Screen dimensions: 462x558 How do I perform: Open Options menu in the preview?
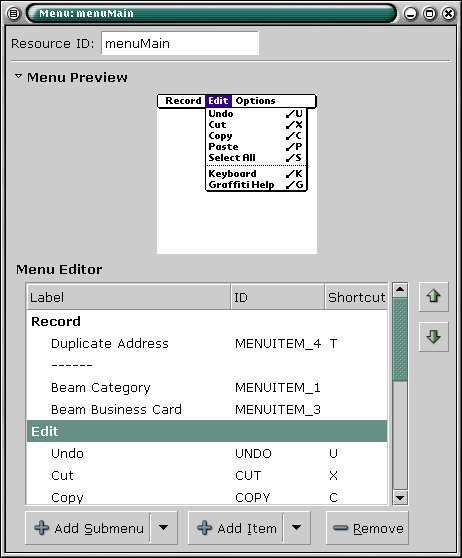(256, 101)
